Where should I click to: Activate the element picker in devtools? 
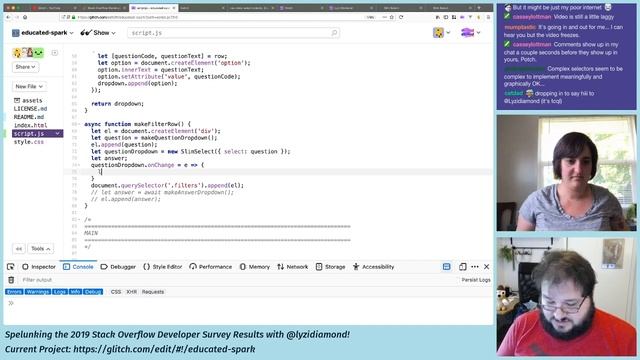[x=11, y=267]
